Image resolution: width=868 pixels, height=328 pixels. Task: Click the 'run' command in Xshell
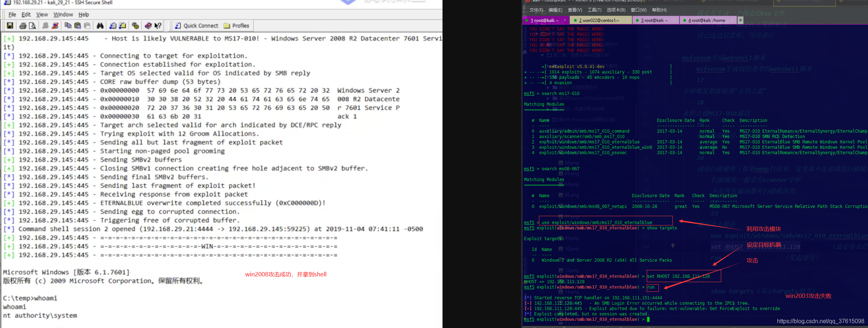[x=651, y=287]
